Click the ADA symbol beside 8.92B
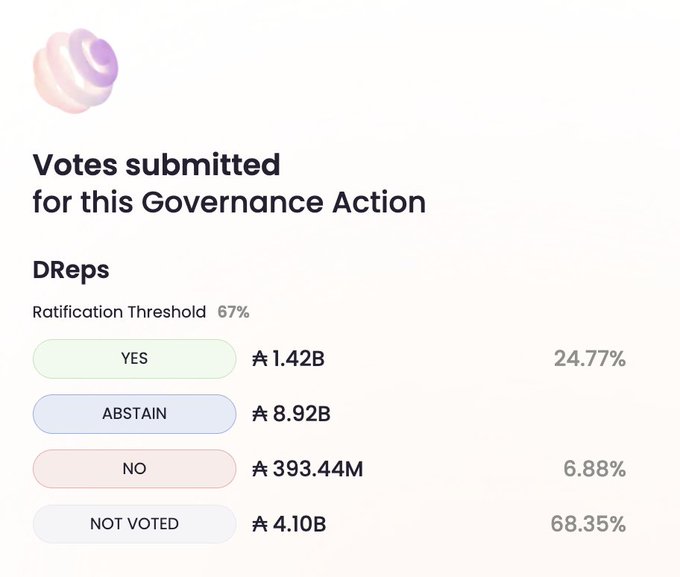The width and height of the screenshot is (680, 577). (260, 414)
